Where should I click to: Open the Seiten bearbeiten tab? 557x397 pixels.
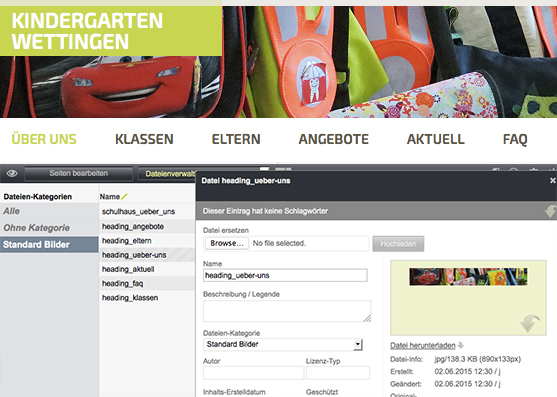(79, 173)
